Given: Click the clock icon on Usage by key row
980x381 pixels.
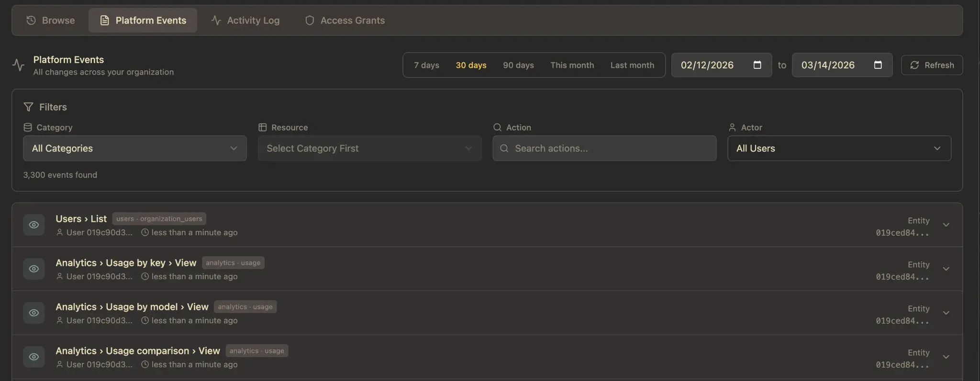Looking at the screenshot, I should point(145,276).
